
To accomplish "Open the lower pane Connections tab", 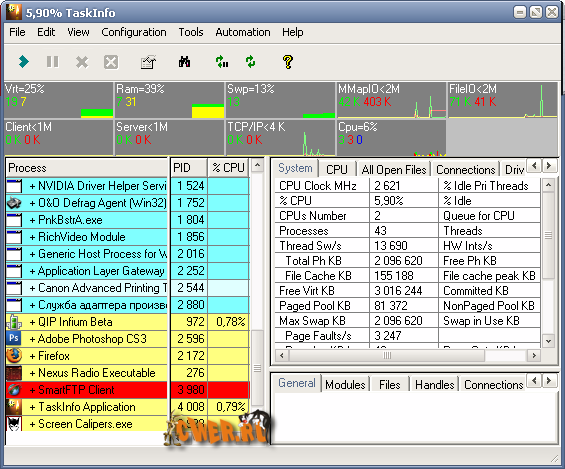I will [493, 384].
